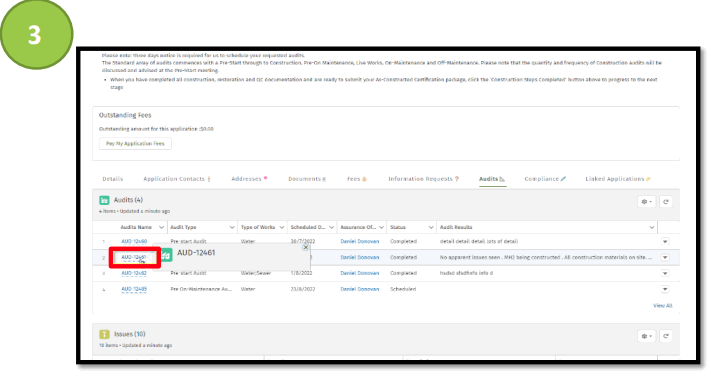The height and width of the screenshot is (379, 711).
Task: Open row actions for AUD-12461
Action: click(665, 258)
